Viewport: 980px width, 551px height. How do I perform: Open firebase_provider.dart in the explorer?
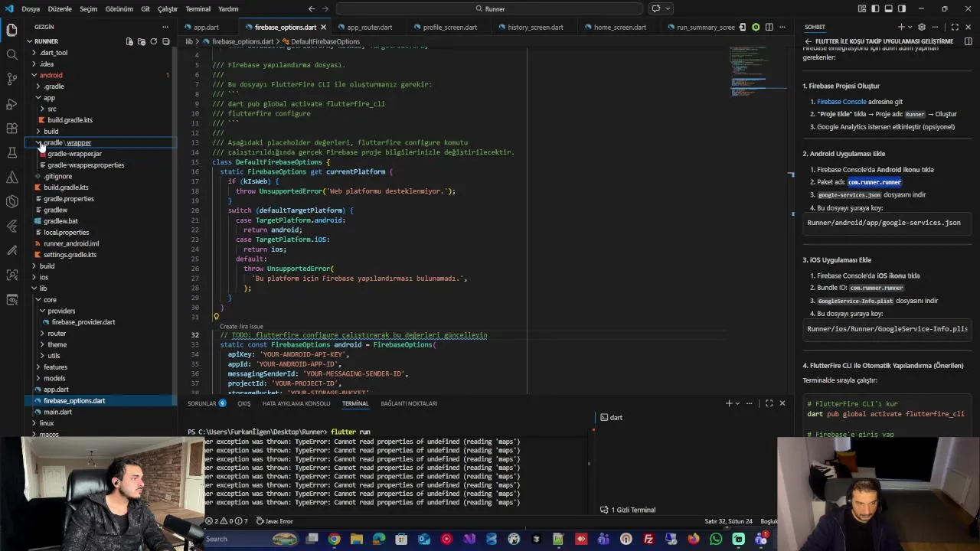[83, 322]
